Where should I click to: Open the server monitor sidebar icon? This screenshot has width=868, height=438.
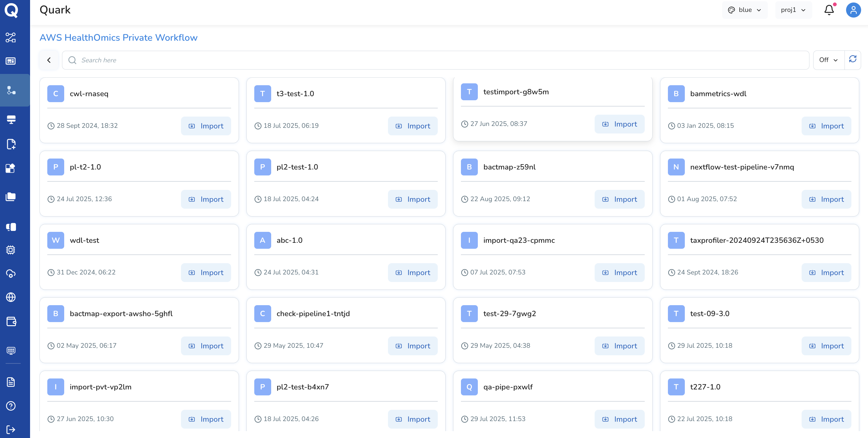point(11,119)
